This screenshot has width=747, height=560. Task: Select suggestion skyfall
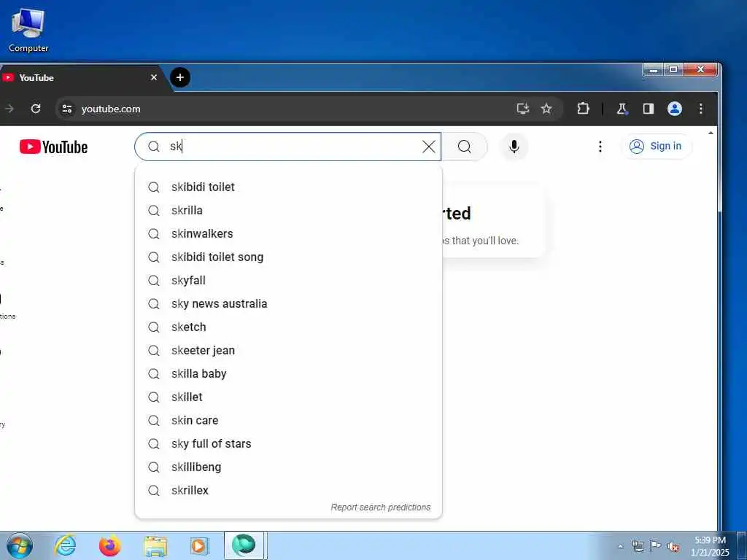288,280
